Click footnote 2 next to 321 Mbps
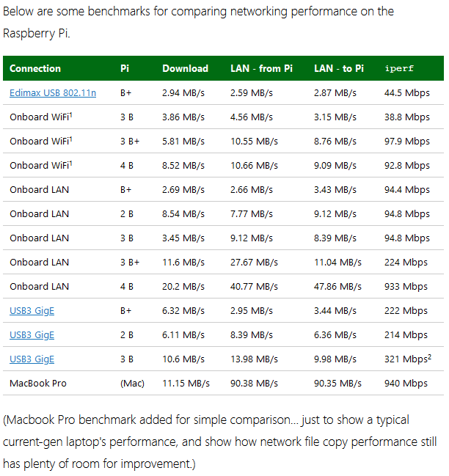This screenshot has width=449, height=476. [430, 357]
